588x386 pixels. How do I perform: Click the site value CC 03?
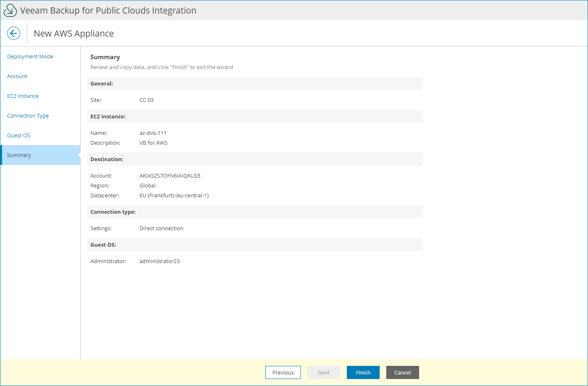146,100
